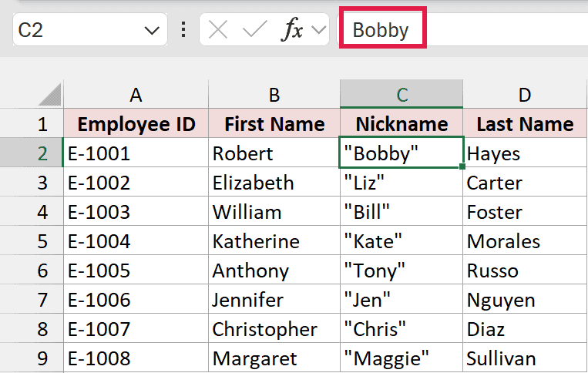Select the cell containing William
Screen dimensions: 588x373
point(274,211)
